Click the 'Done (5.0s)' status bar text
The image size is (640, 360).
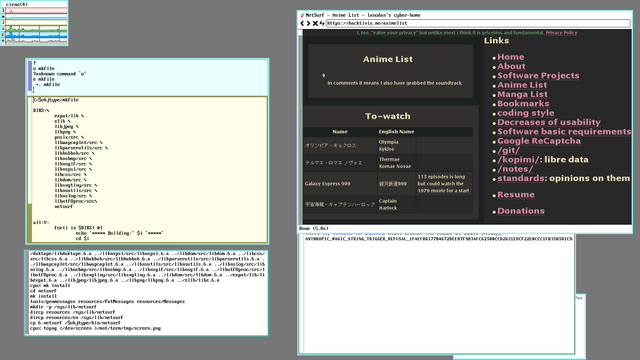coord(313,229)
